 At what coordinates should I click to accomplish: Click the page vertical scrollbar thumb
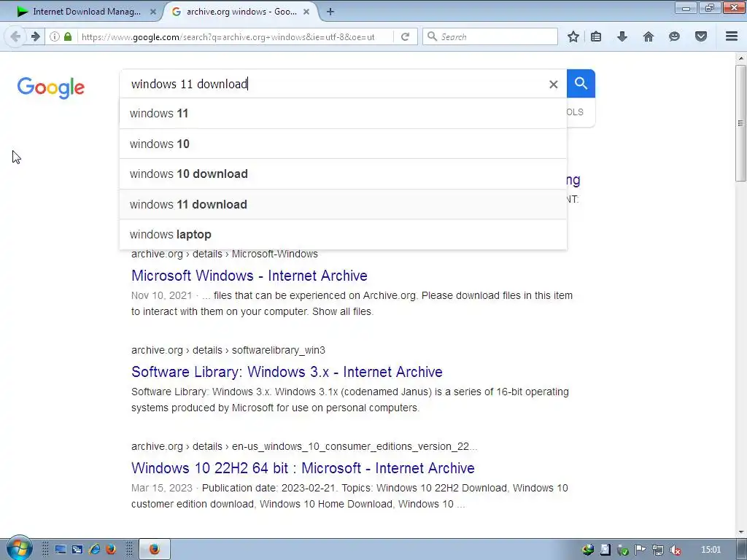click(x=740, y=122)
